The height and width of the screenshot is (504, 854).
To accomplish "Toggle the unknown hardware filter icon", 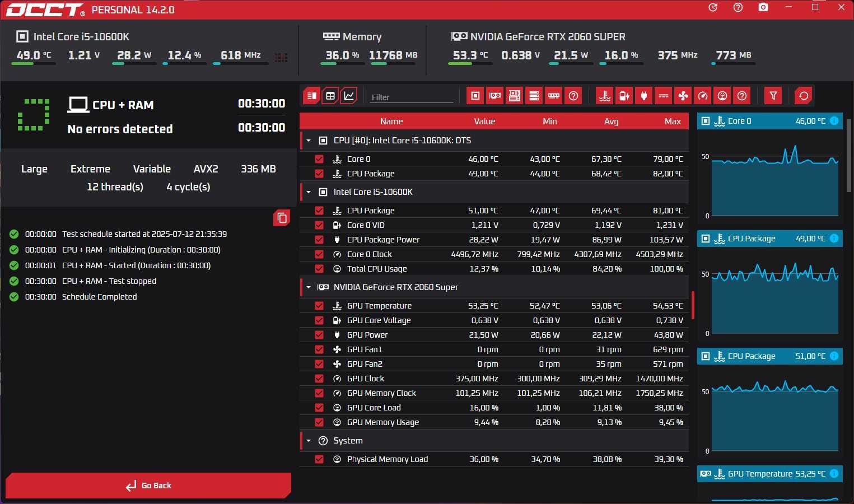I will (x=573, y=96).
